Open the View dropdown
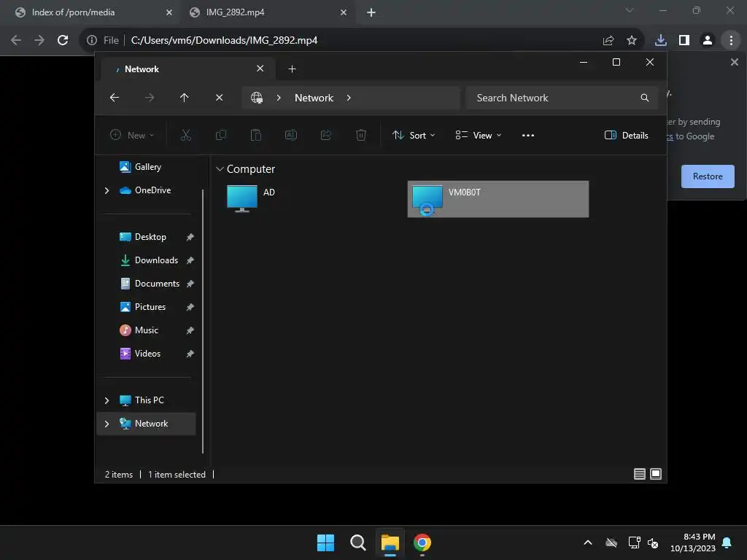The image size is (747, 560). (x=479, y=135)
